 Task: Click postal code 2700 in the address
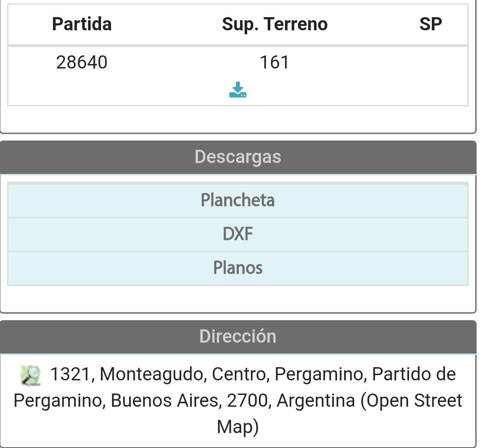[x=251, y=401]
